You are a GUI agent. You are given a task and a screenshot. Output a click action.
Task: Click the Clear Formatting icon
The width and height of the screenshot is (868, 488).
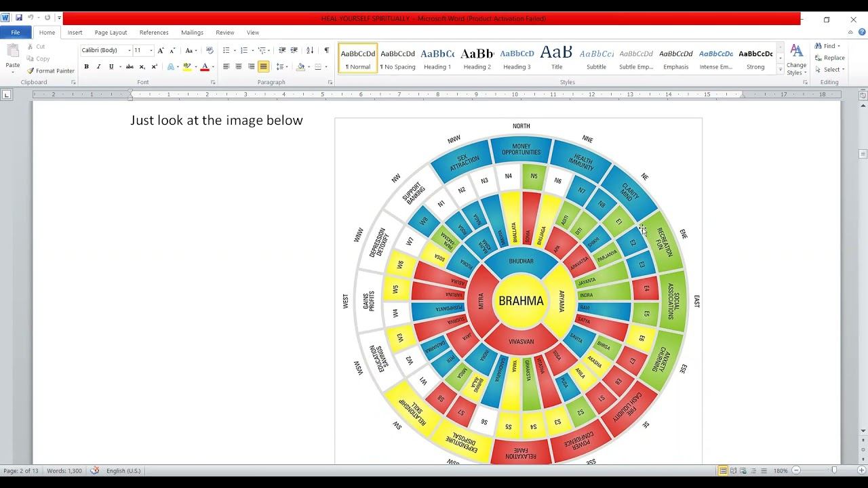210,50
